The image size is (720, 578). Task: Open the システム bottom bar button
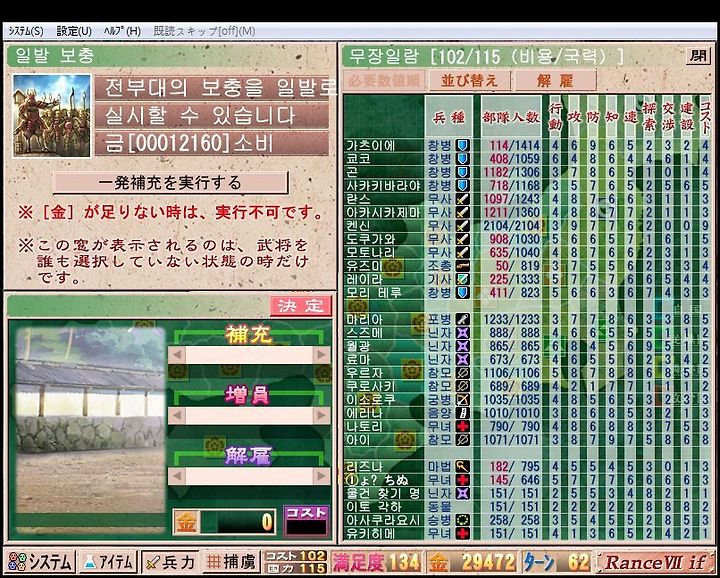41,562
